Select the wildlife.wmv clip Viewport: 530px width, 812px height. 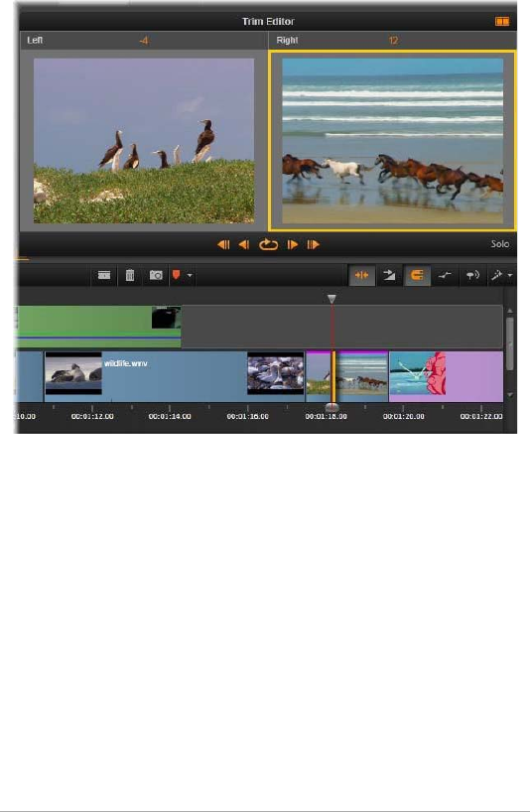tap(175, 376)
